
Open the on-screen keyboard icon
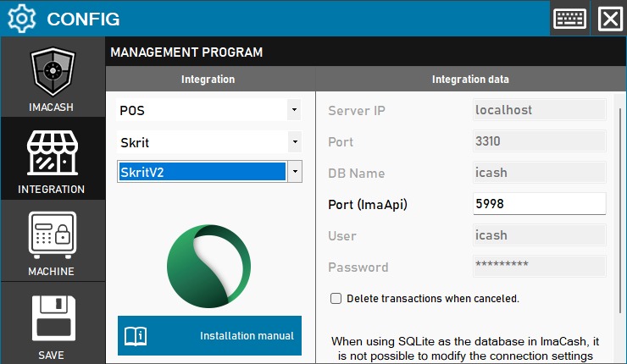(x=569, y=19)
